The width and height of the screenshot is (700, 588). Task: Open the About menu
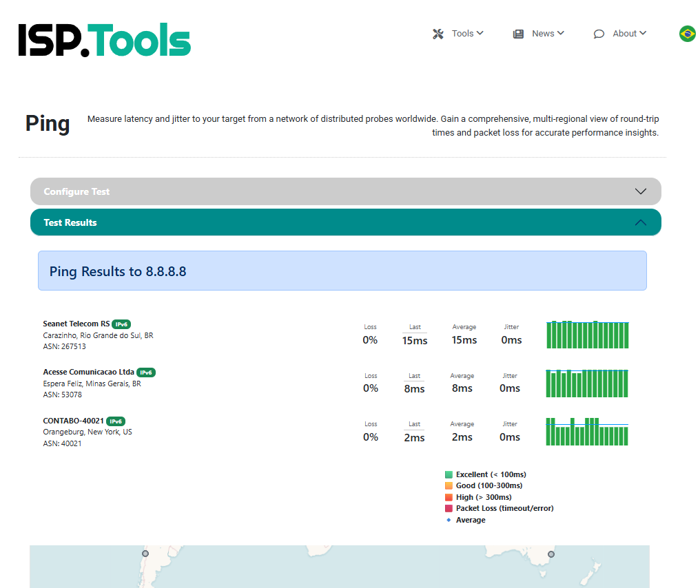click(628, 33)
